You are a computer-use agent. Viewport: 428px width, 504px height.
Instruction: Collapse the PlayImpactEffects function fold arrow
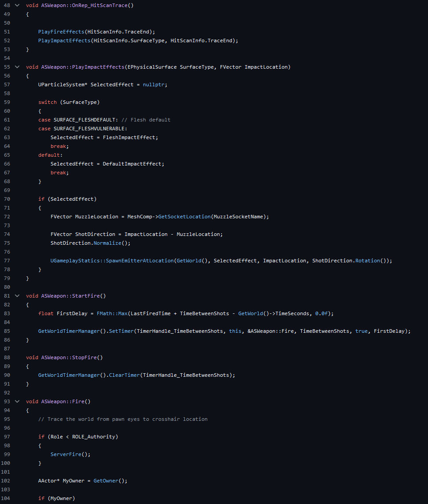(x=17, y=67)
